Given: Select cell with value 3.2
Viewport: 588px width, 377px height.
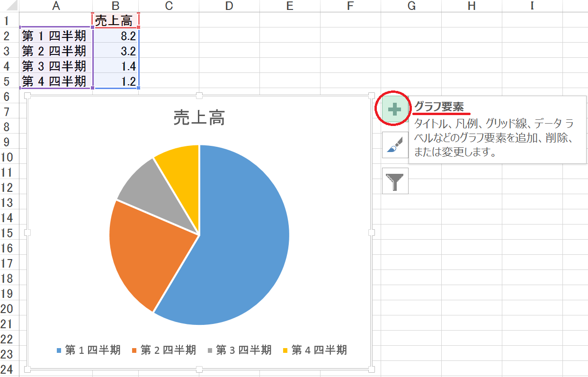Looking at the screenshot, I should (116, 51).
